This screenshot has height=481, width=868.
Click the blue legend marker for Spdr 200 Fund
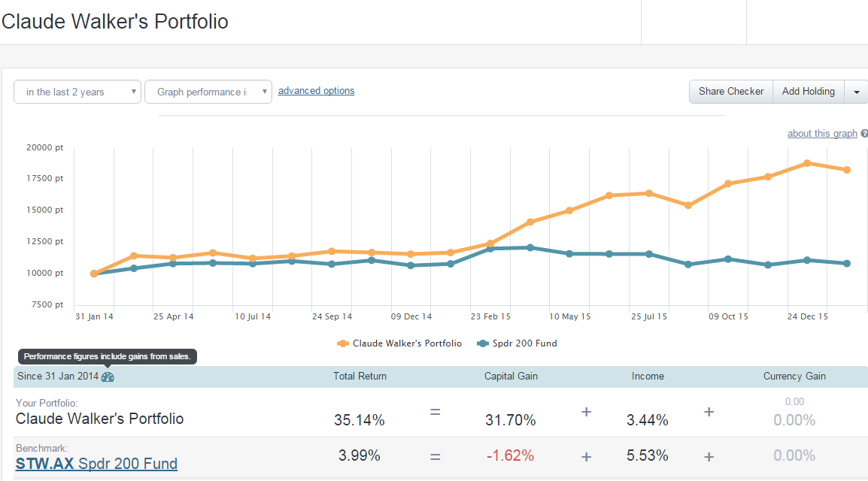pos(483,343)
